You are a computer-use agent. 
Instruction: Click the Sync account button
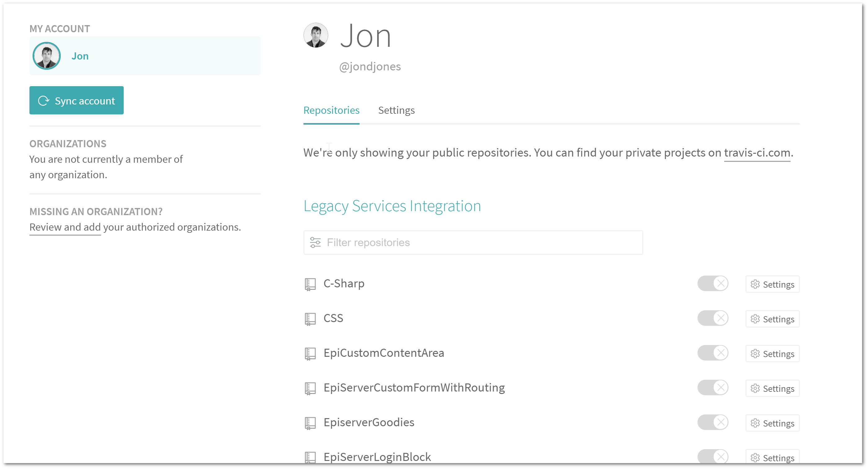tap(77, 100)
